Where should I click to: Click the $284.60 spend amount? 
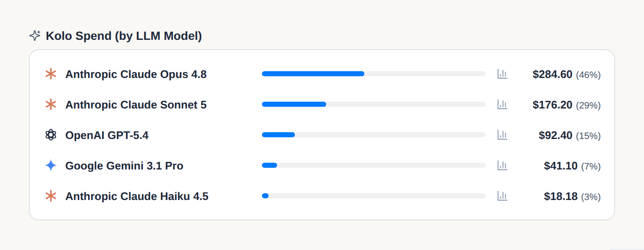[x=552, y=75]
